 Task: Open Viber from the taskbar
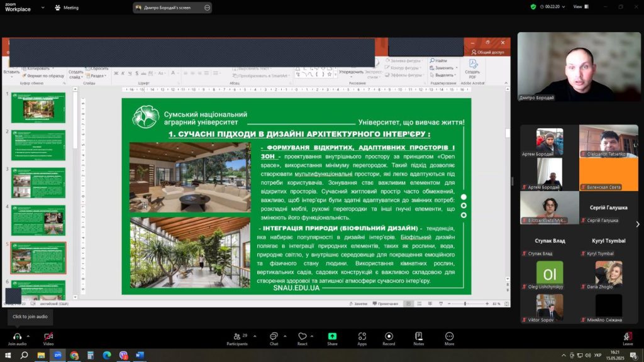tap(123, 355)
